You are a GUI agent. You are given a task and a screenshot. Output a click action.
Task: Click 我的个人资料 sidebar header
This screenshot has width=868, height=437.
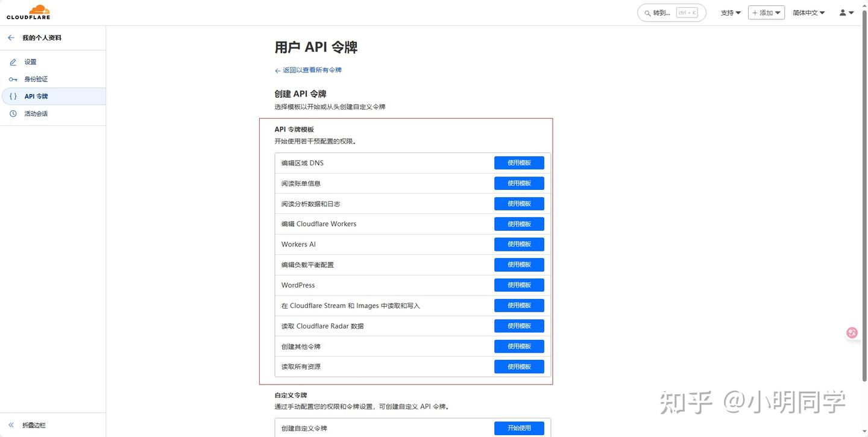pyautogui.click(x=42, y=38)
